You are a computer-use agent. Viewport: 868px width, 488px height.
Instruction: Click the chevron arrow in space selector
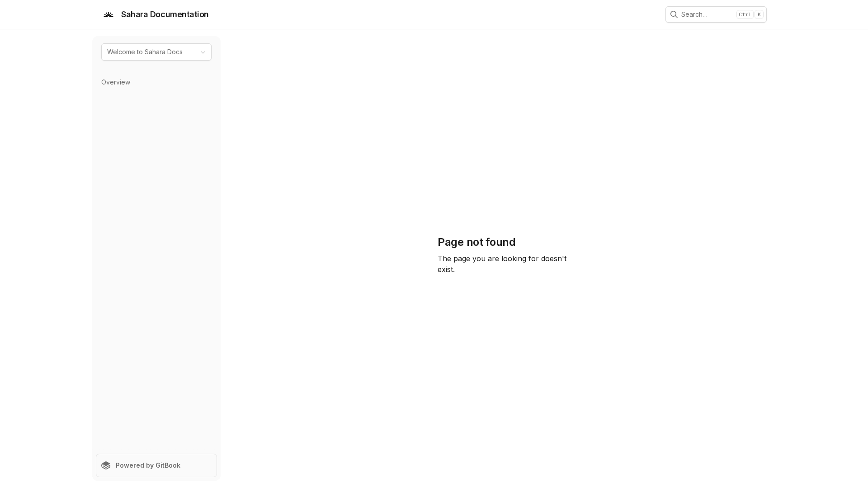203,52
